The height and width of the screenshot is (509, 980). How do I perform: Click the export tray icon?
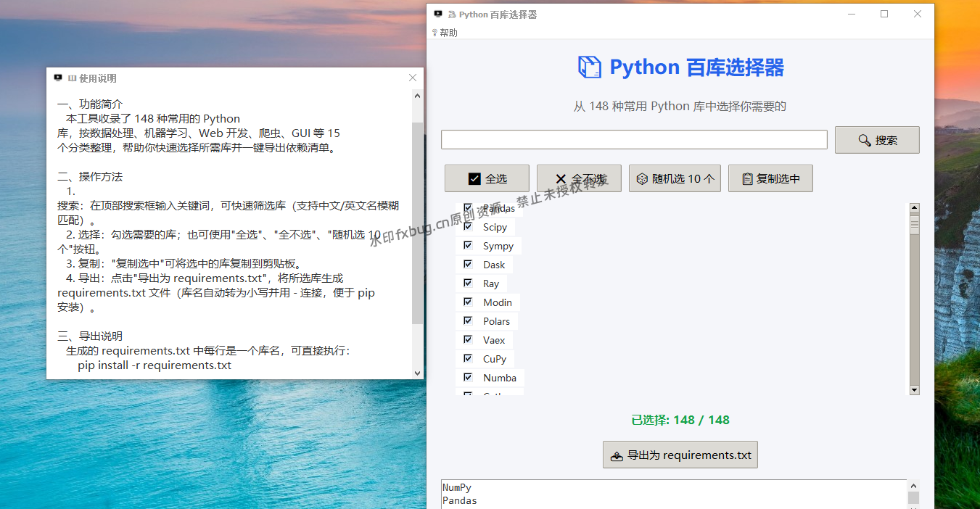[x=617, y=456]
